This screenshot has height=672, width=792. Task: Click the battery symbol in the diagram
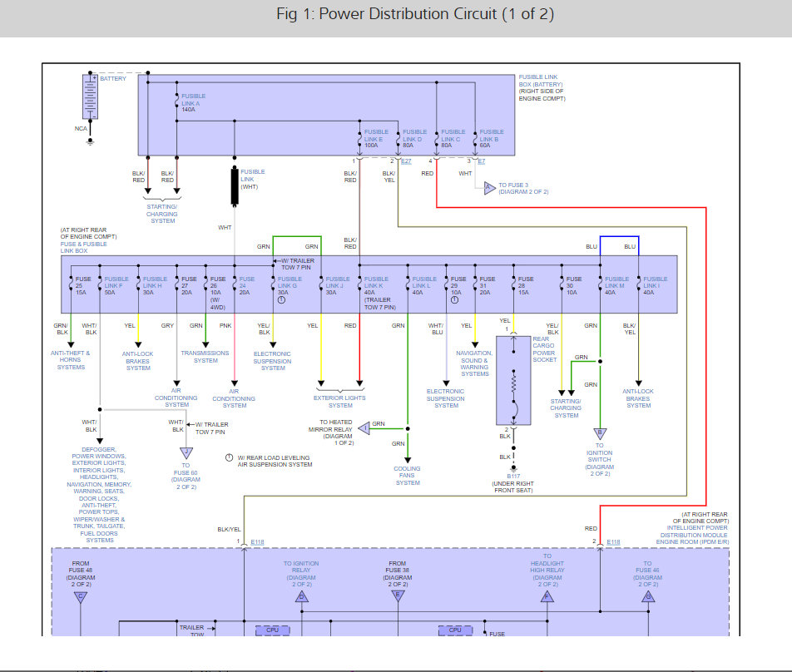pyautogui.click(x=90, y=96)
